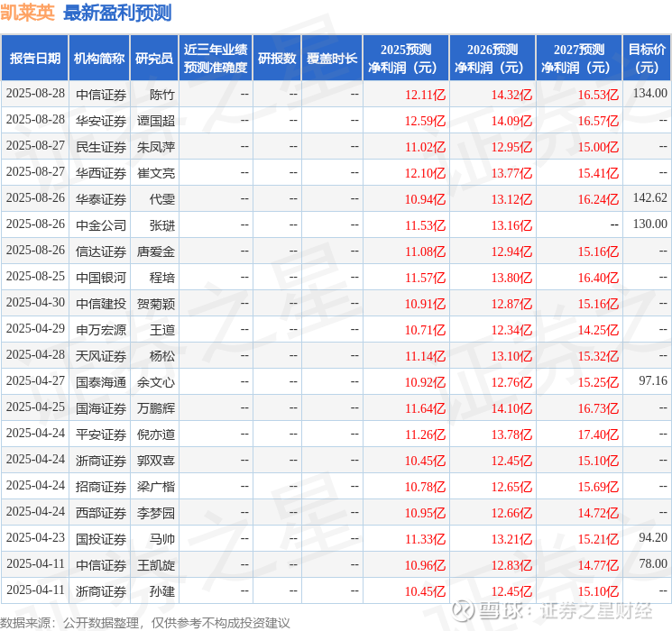Select the 近三年业绩预测准确度 column header

click(216, 59)
